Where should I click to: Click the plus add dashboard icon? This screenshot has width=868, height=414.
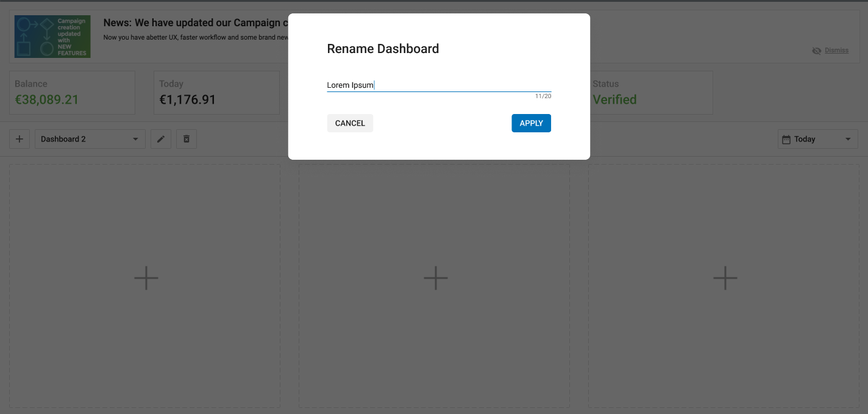20,139
